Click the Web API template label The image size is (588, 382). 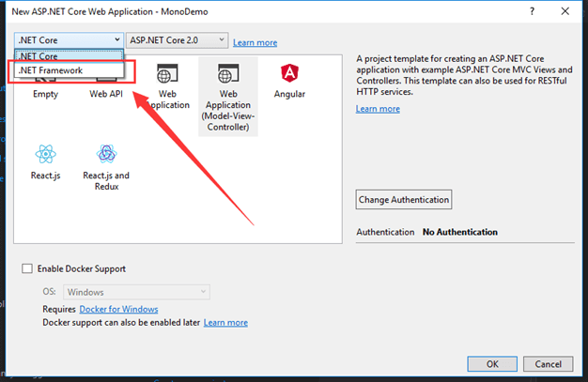(106, 94)
